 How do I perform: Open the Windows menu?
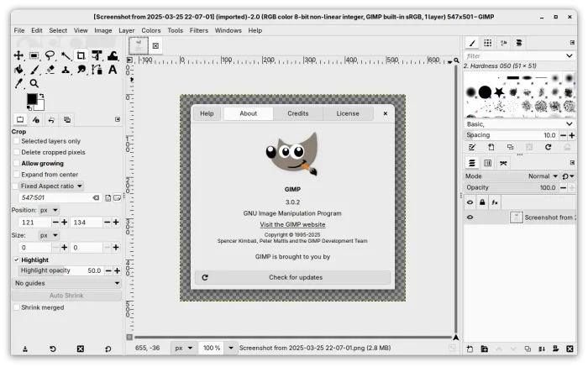coord(228,30)
